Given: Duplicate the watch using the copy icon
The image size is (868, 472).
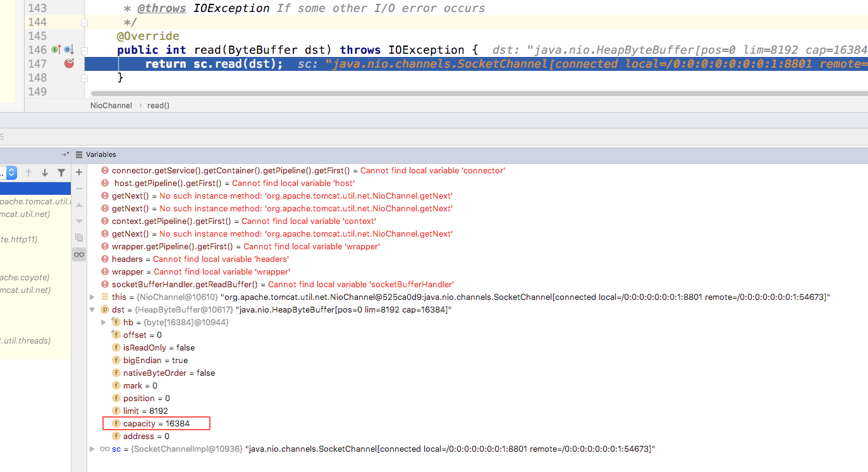Looking at the screenshot, I should (79, 238).
